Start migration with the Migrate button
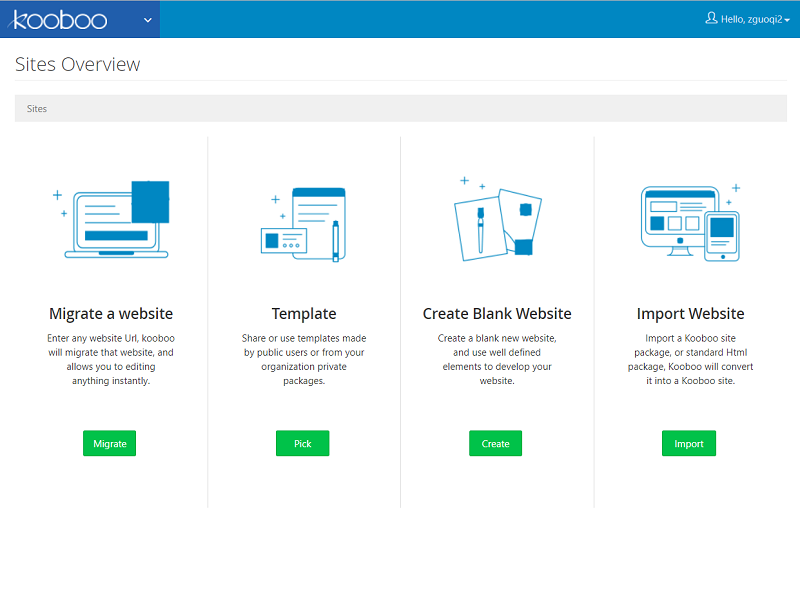Viewport: 800px width, 600px height. [110, 443]
